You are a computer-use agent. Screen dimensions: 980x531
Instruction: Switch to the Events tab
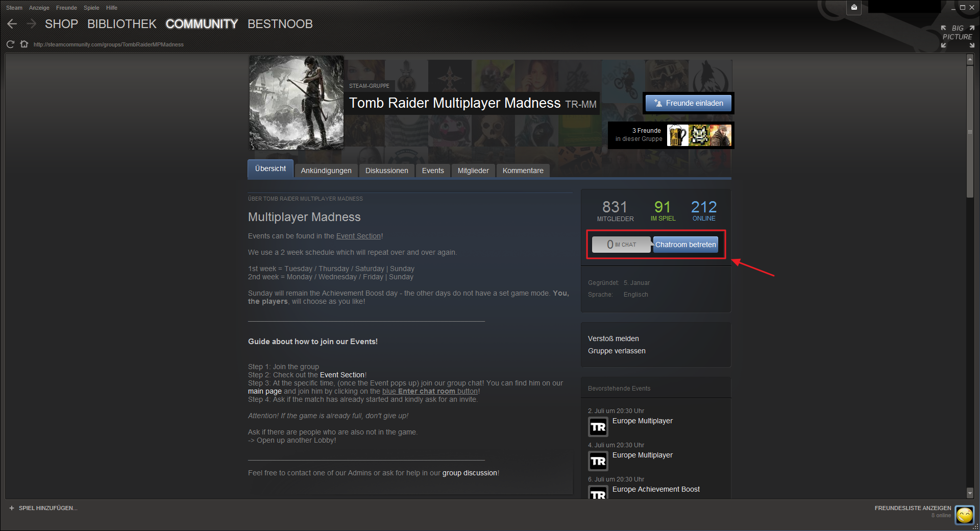pos(433,171)
